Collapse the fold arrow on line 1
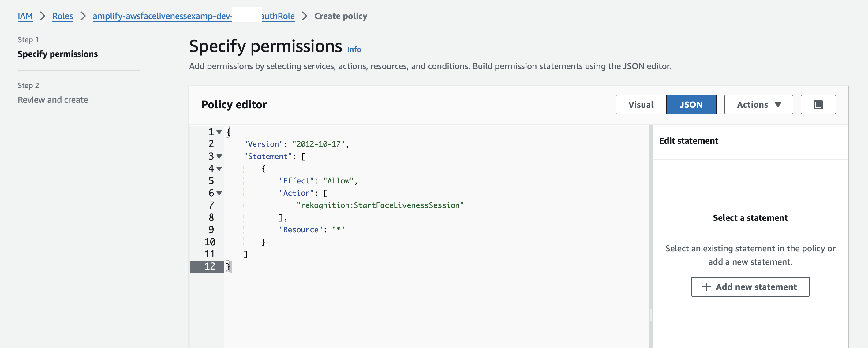The height and width of the screenshot is (348, 868). [219, 132]
